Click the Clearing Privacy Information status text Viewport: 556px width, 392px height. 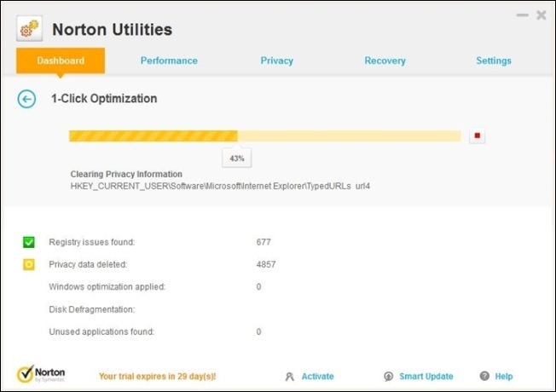126,174
